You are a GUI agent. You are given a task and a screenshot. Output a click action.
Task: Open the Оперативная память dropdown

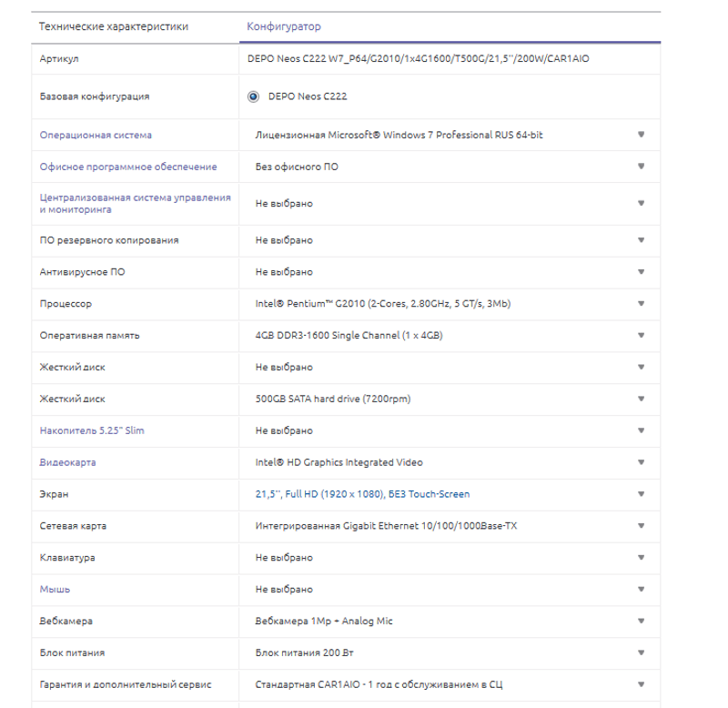641,335
